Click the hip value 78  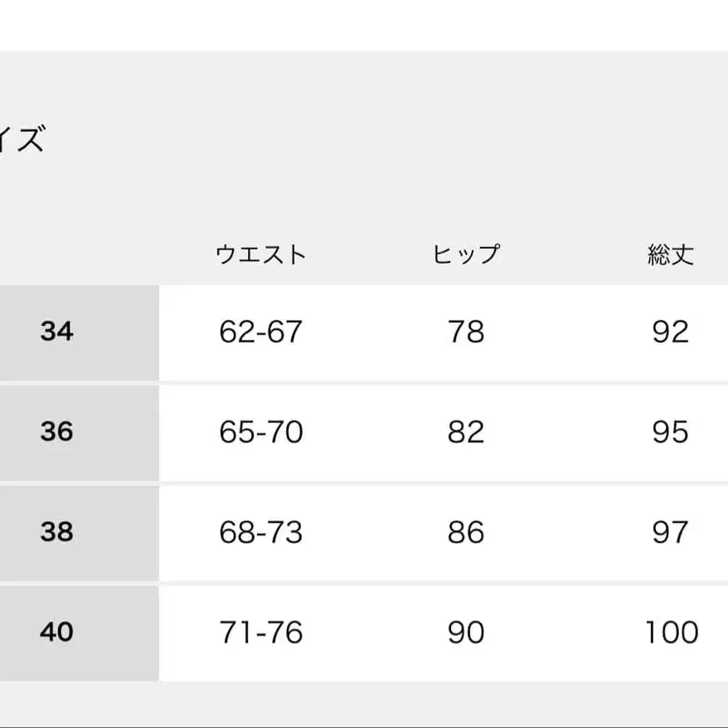pos(465,332)
